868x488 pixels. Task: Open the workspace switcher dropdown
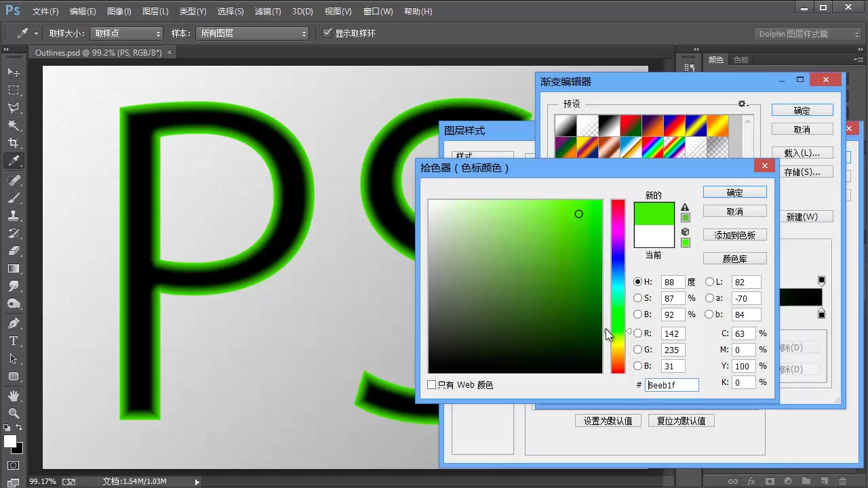coord(808,34)
